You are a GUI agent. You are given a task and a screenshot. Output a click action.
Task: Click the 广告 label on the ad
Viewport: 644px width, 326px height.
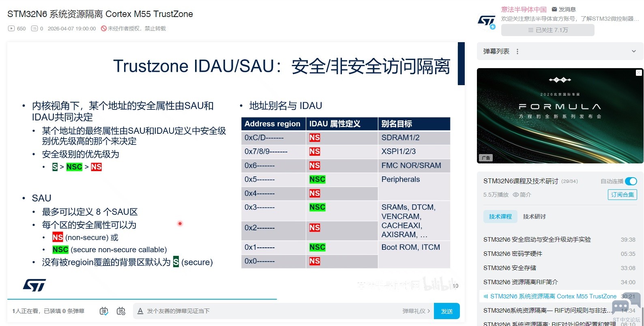pyautogui.click(x=486, y=158)
